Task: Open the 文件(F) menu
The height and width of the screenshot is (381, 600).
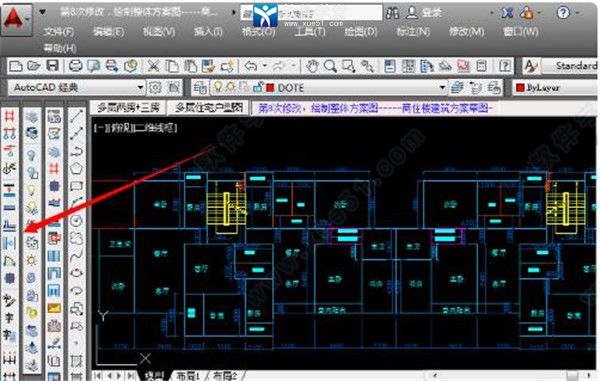Action: pyautogui.click(x=59, y=32)
